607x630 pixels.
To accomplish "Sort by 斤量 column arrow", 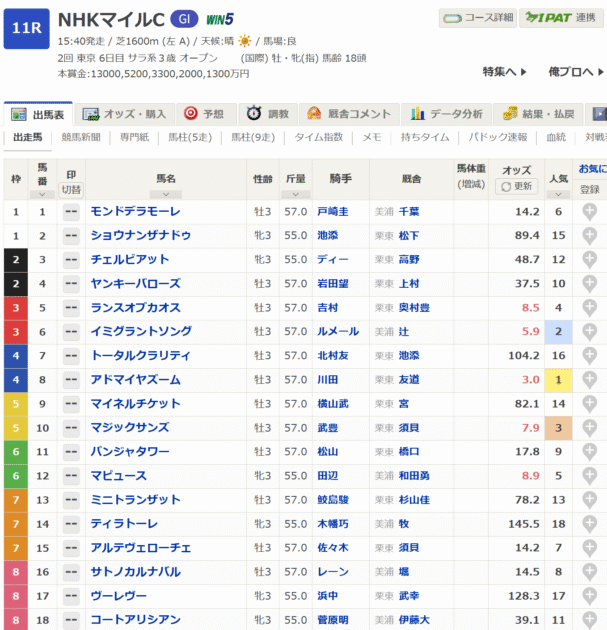I will (x=296, y=194).
